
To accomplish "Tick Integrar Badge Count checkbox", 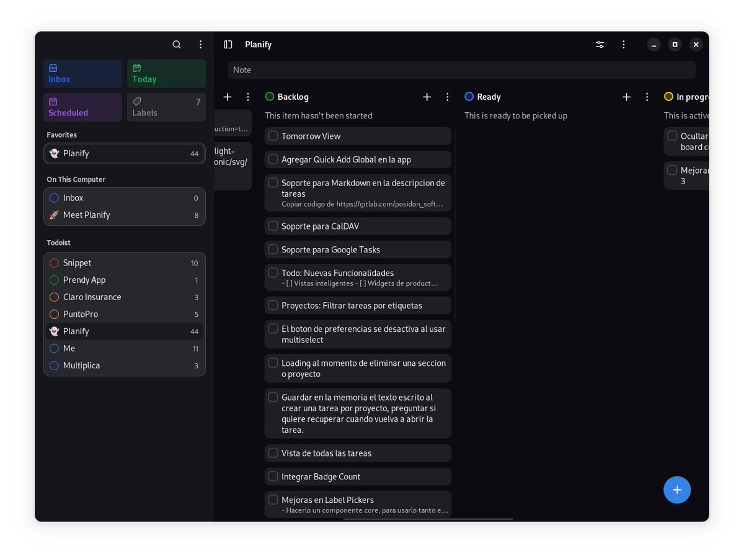I will tap(273, 476).
